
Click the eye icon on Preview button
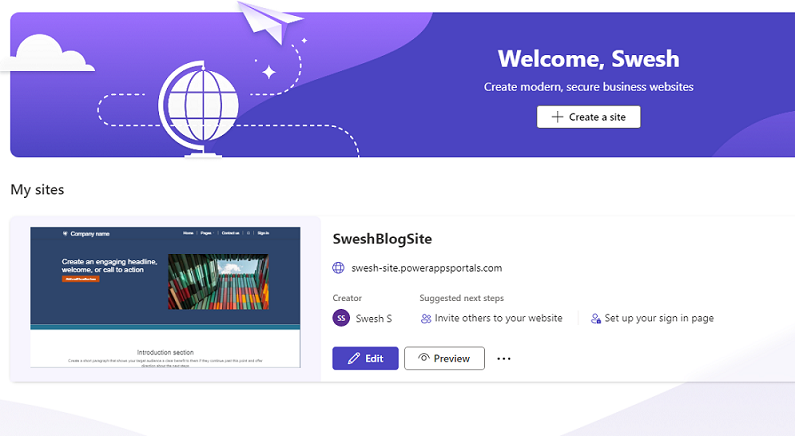(423, 358)
